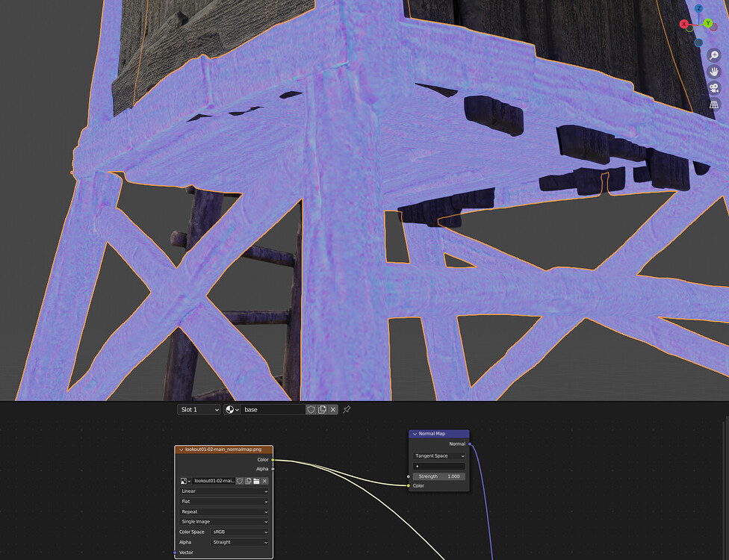Open the Straight Alpha dropdown
Viewport: 729px width, 560px height.
pyautogui.click(x=240, y=542)
